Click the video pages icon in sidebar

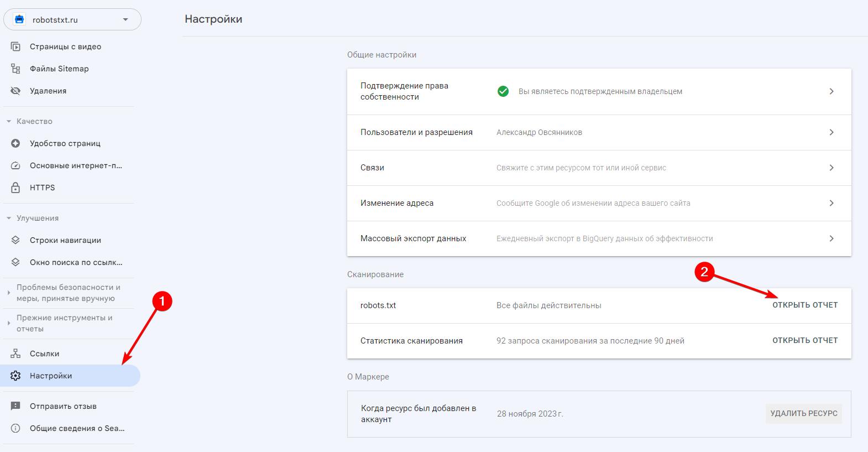(x=15, y=46)
